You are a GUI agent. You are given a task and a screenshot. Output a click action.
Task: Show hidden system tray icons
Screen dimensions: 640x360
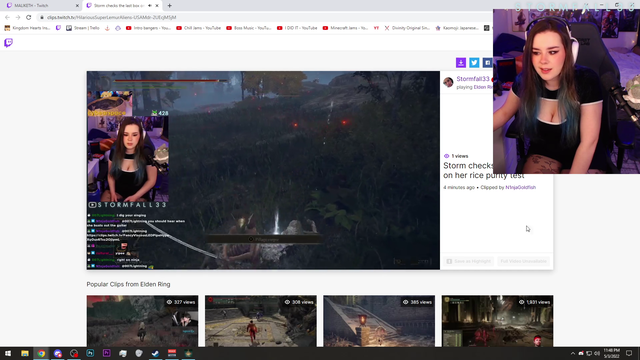point(573,353)
